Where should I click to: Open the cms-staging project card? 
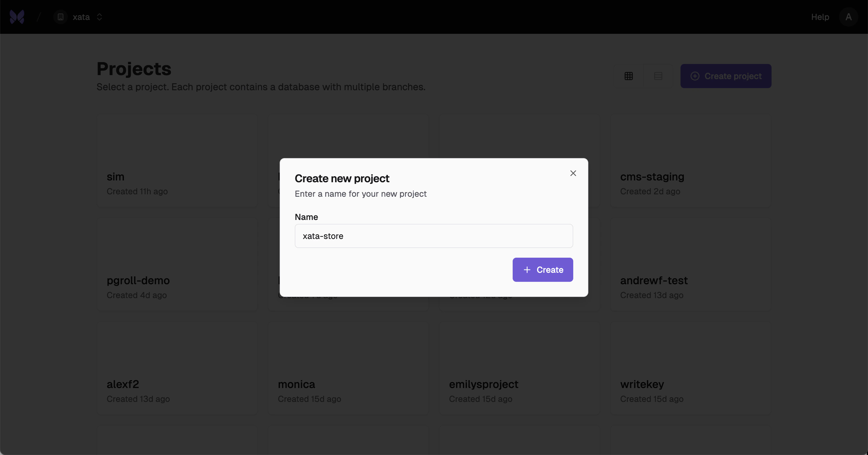tap(691, 160)
